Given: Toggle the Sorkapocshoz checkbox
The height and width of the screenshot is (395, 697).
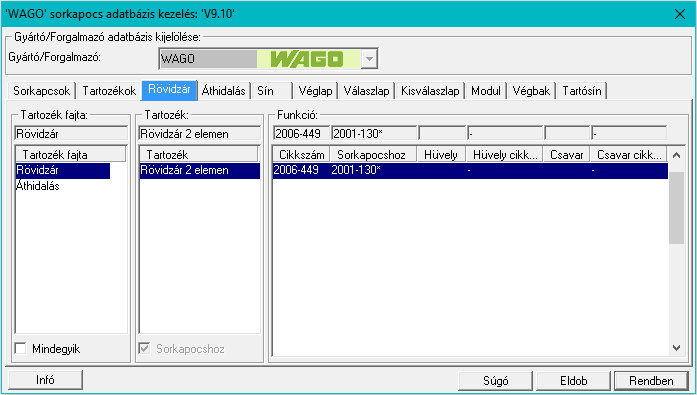Looking at the screenshot, I should click(x=144, y=348).
